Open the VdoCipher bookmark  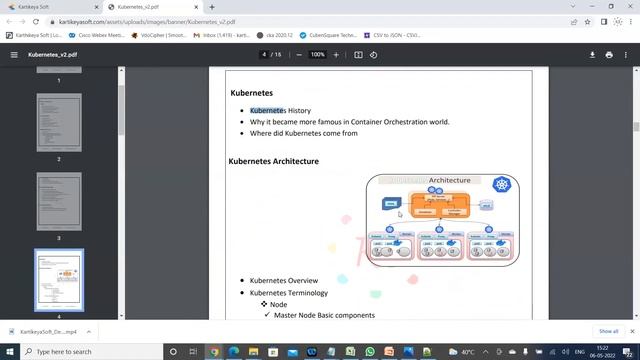click(159, 36)
